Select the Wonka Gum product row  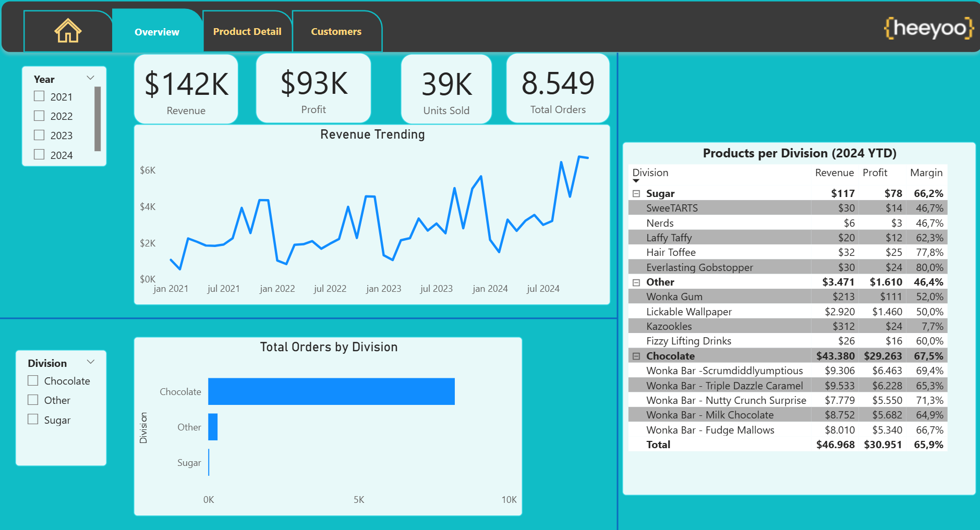point(788,297)
